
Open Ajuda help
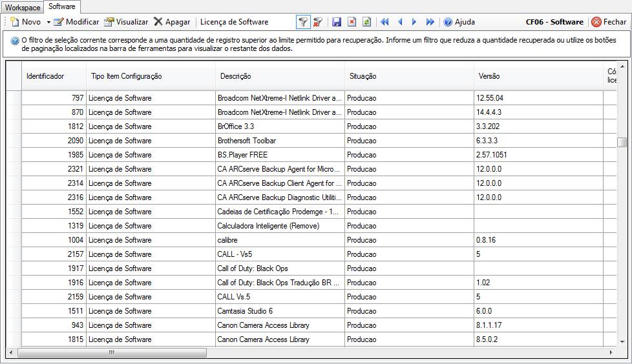click(x=459, y=22)
